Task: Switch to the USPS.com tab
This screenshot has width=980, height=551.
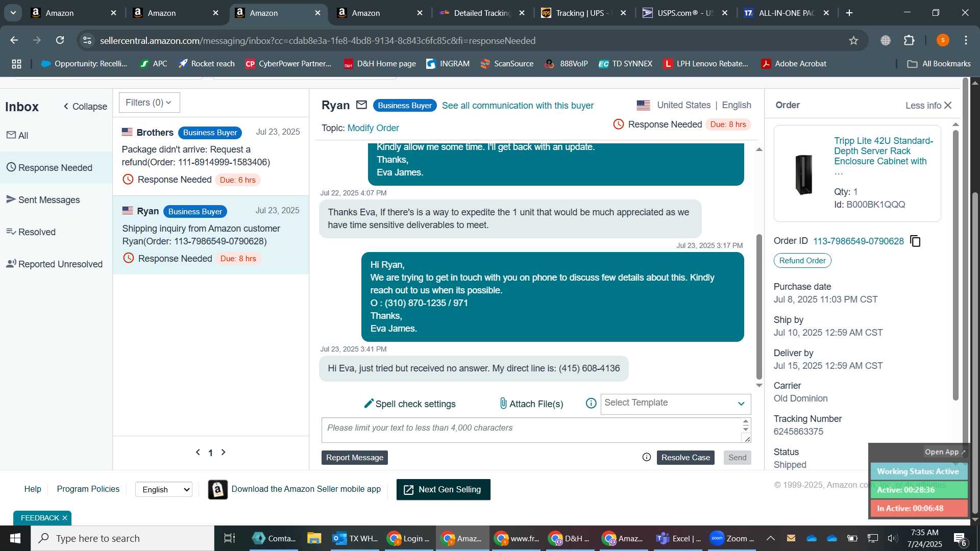Action: coord(684,13)
